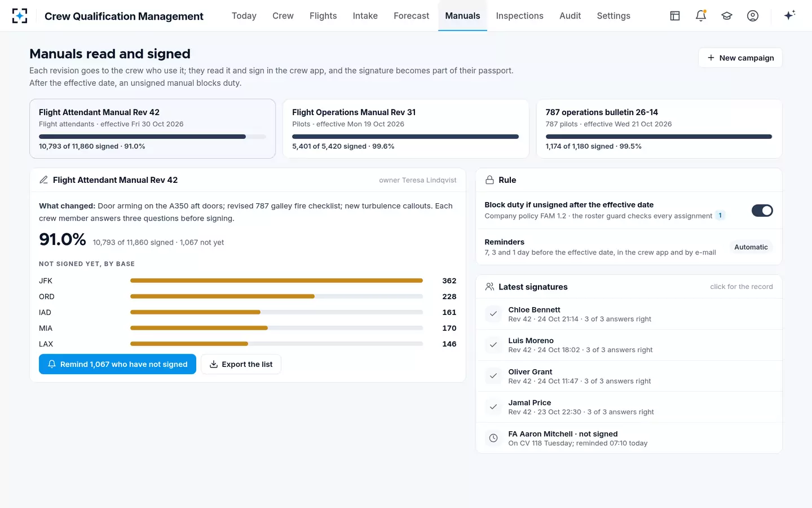Viewport: 812px width, 508px height.
Task: Open the notifications bell
Action: pyautogui.click(x=701, y=16)
